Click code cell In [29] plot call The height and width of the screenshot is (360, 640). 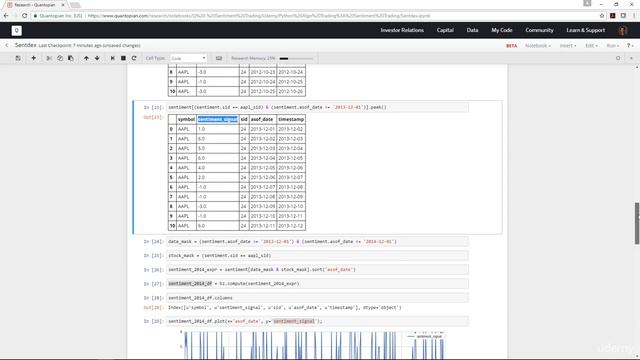point(317,321)
